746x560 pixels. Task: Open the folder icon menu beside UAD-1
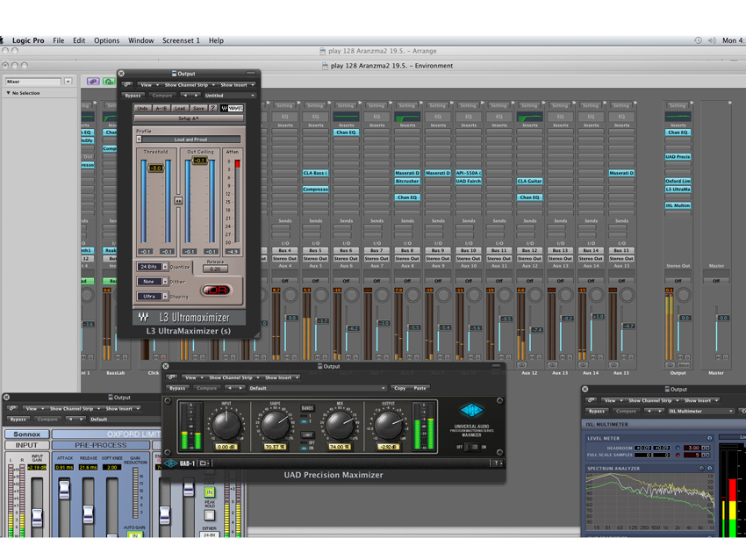(204, 463)
